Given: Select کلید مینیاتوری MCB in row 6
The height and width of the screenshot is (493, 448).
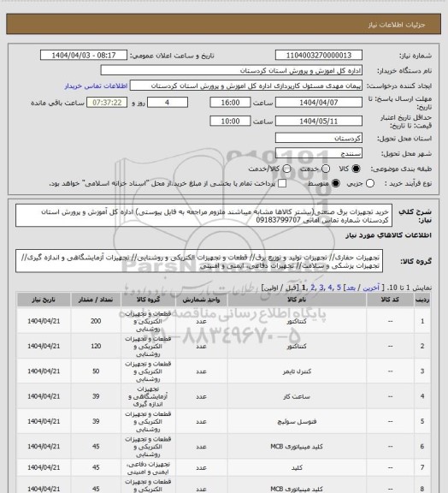Looking at the screenshot, I should [x=297, y=447].
